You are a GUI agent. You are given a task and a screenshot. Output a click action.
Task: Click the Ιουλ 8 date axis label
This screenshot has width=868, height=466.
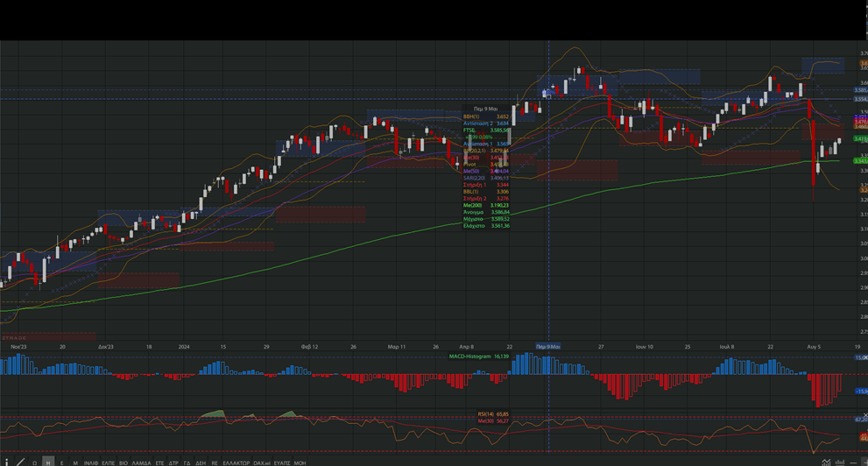click(x=727, y=347)
